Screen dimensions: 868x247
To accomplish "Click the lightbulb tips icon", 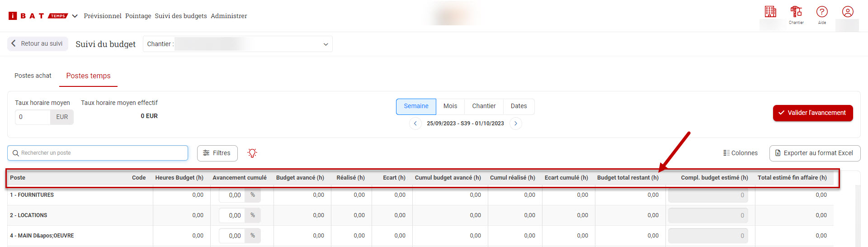I will (x=252, y=153).
